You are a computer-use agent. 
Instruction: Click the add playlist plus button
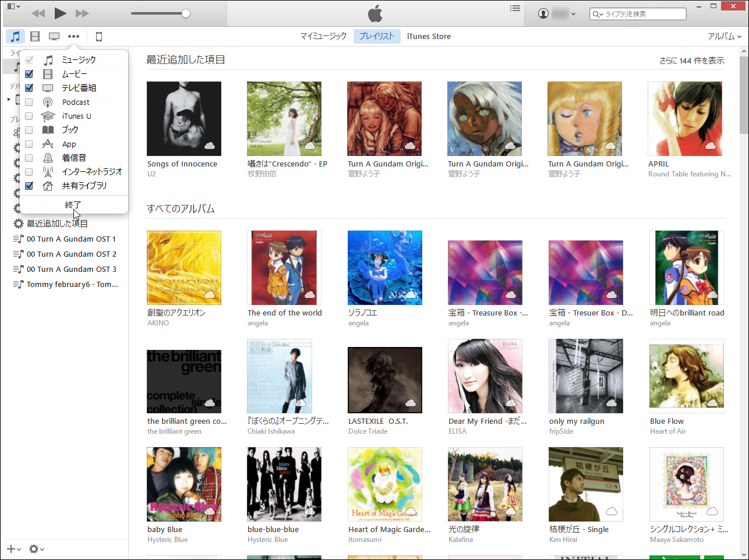click(10, 549)
